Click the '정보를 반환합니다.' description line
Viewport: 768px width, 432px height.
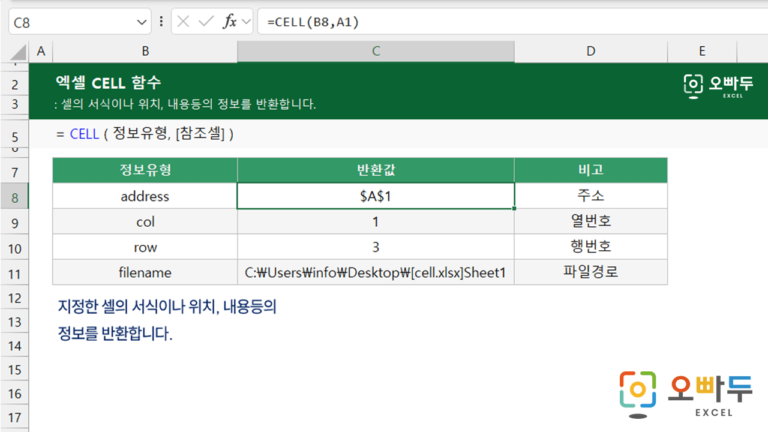115,334
